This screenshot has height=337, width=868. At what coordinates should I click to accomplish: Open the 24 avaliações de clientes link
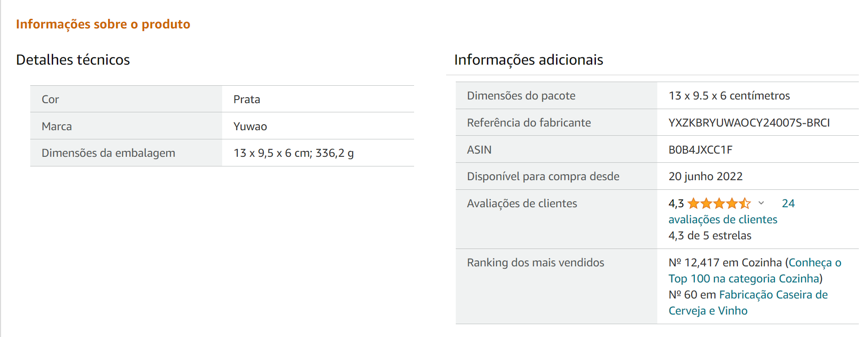732,211
